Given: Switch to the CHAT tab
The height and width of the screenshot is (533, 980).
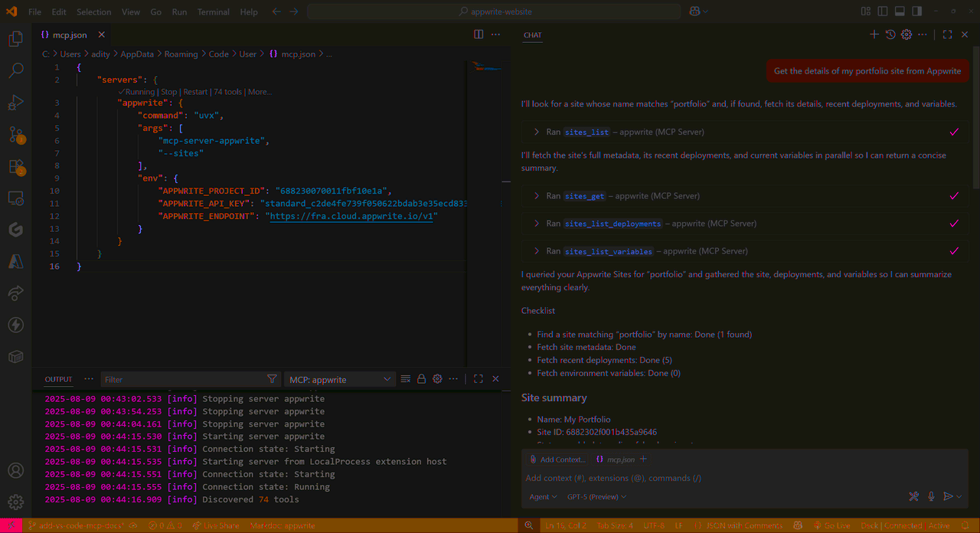Looking at the screenshot, I should (x=532, y=34).
